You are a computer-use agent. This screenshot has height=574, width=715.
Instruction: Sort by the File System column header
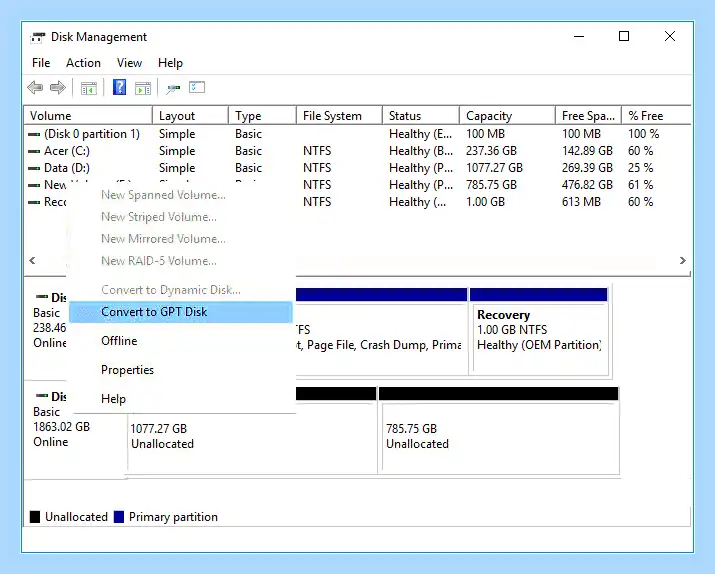(x=340, y=116)
